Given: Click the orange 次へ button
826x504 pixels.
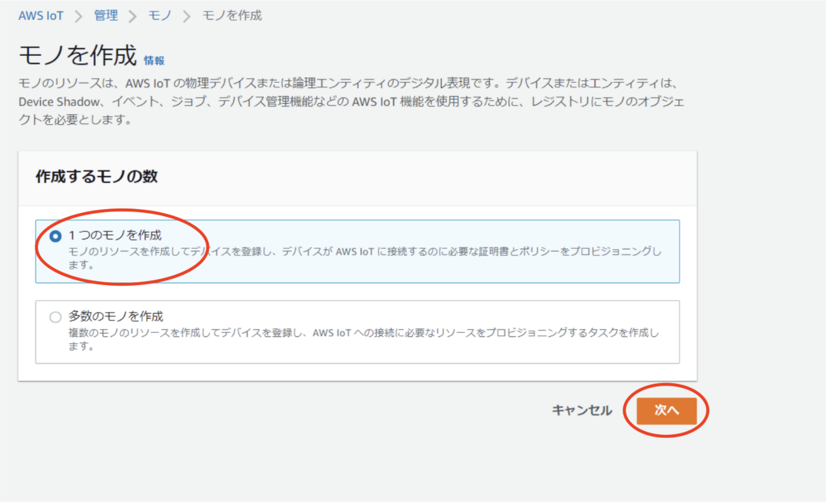Looking at the screenshot, I should 666,411.
